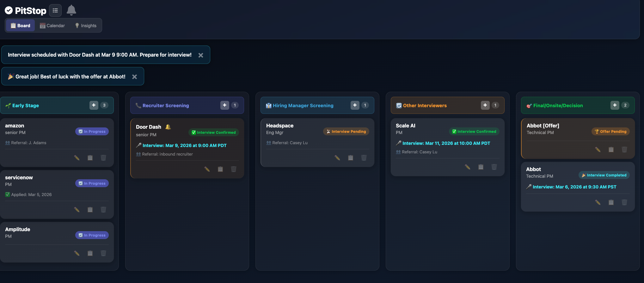Click the Early Stage column header
644x283 pixels.
(x=57, y=105)
